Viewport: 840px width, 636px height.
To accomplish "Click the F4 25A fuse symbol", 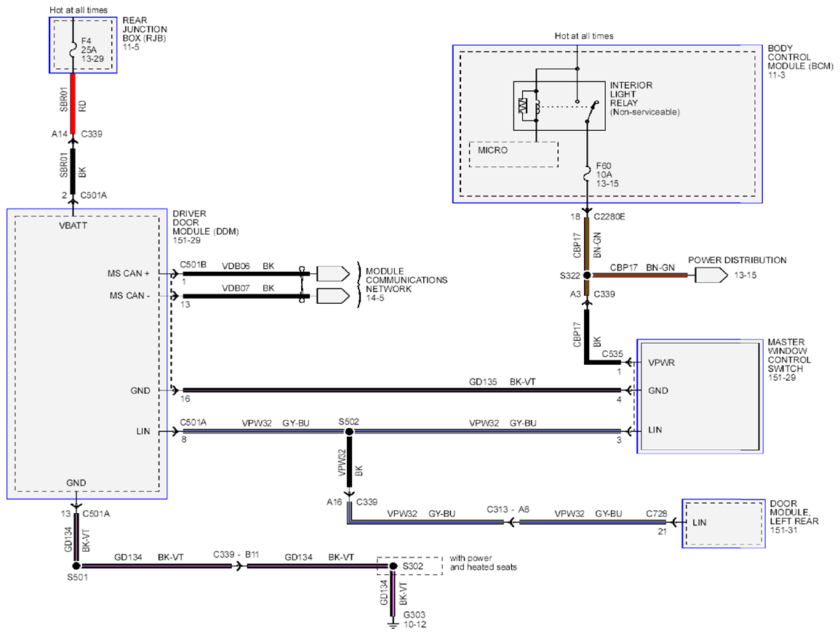I will (73, 49).
